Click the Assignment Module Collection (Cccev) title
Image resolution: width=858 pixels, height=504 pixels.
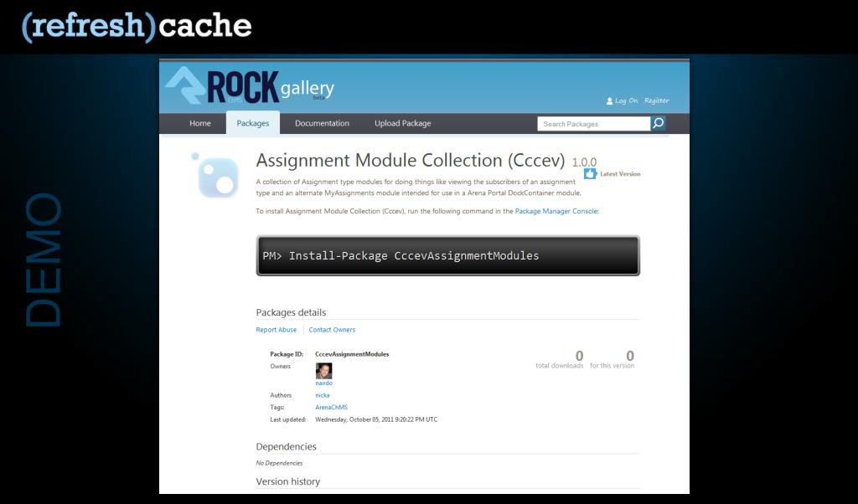coord(411,160)
